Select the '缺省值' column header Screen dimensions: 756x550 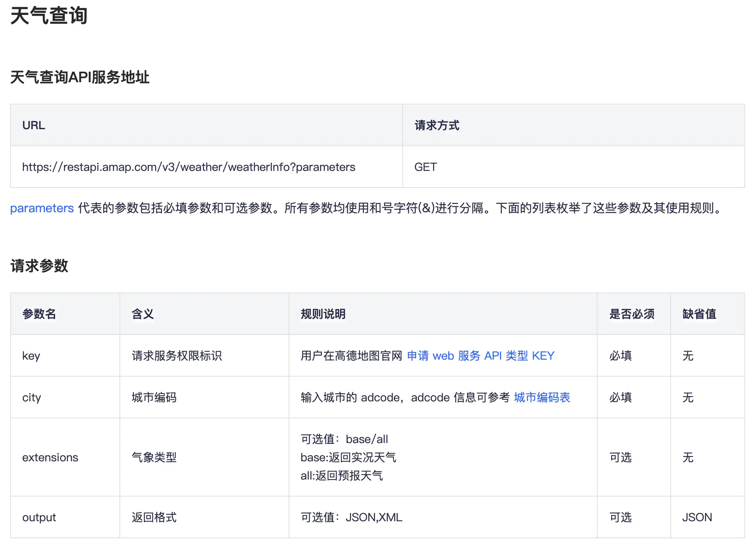click(x=707, y=314)
